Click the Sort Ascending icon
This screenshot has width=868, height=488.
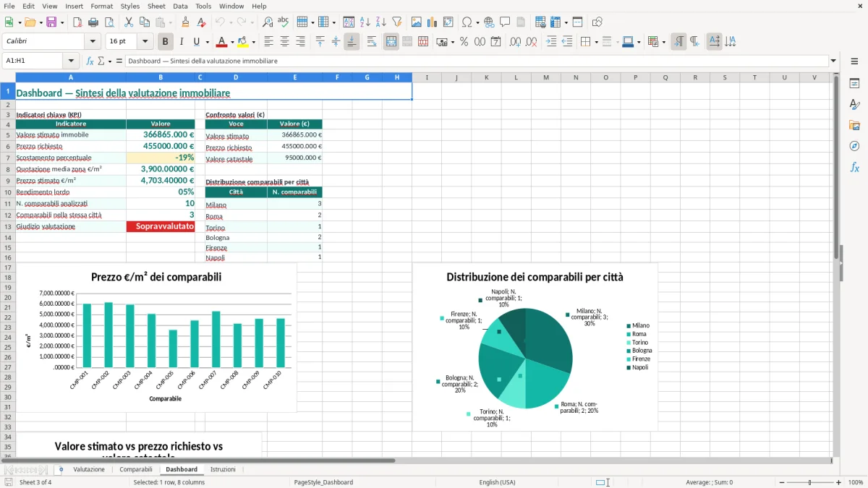[365, 22]
